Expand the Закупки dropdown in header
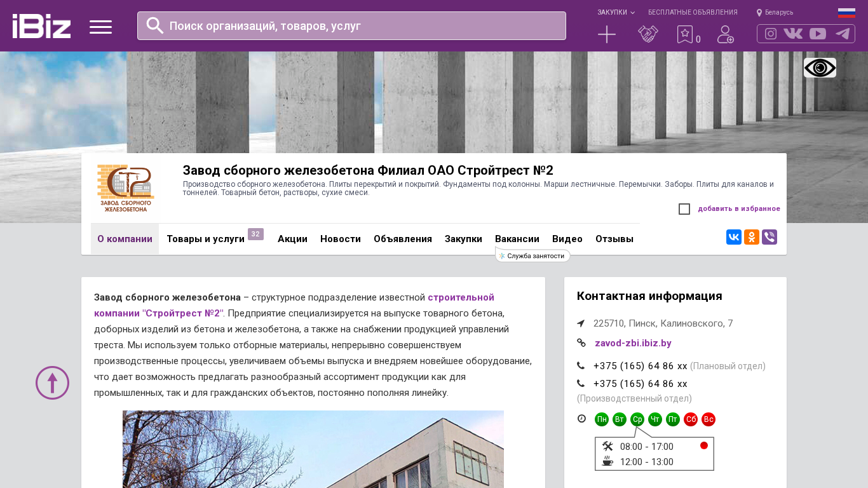The width and height of the screenshot is (868, 488). (x=616, y=12)
